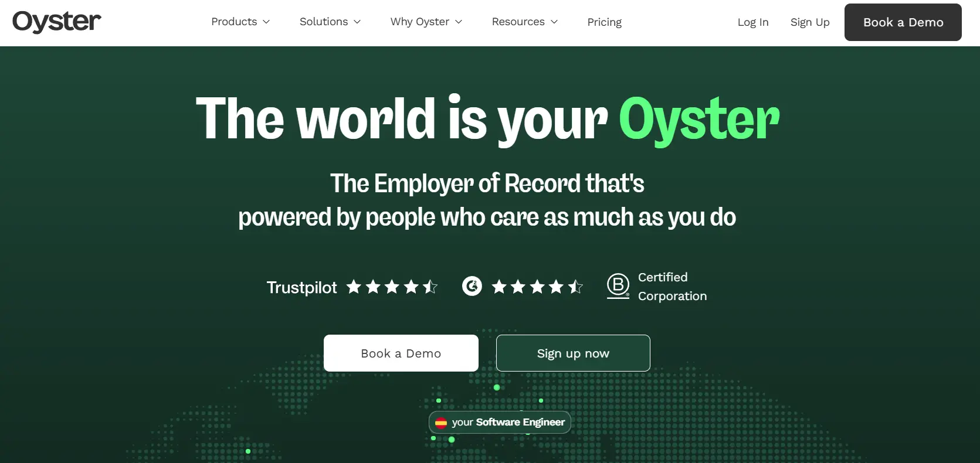The height and width of the screenshot is (463, 980).
Task: Click the green dot above Sign up now
Action: click(497, 387)
